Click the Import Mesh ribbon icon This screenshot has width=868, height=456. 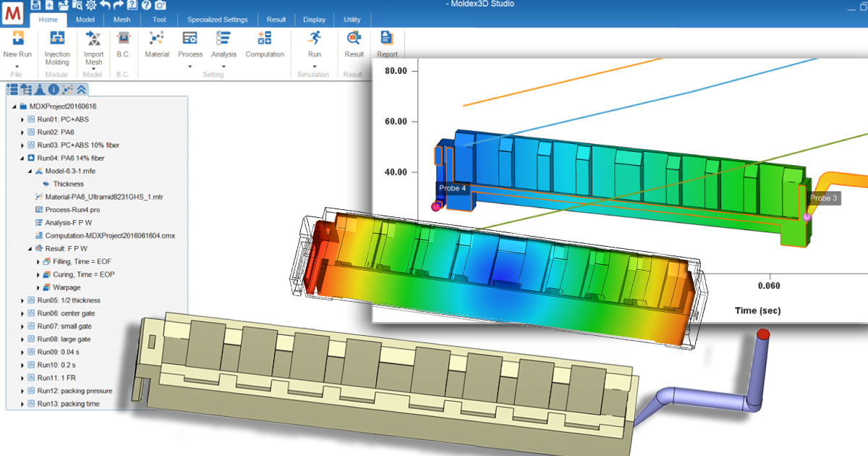click(x=93, y=38)
